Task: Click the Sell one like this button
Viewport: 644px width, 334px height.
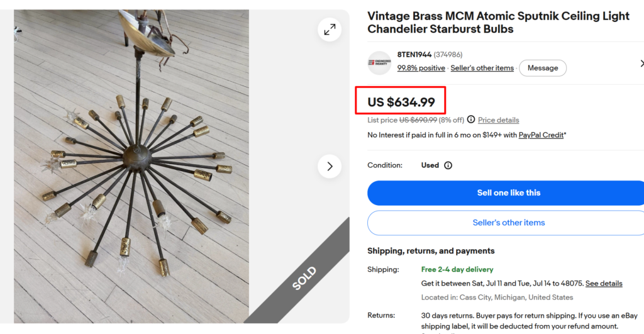Action: coord(508,193)
